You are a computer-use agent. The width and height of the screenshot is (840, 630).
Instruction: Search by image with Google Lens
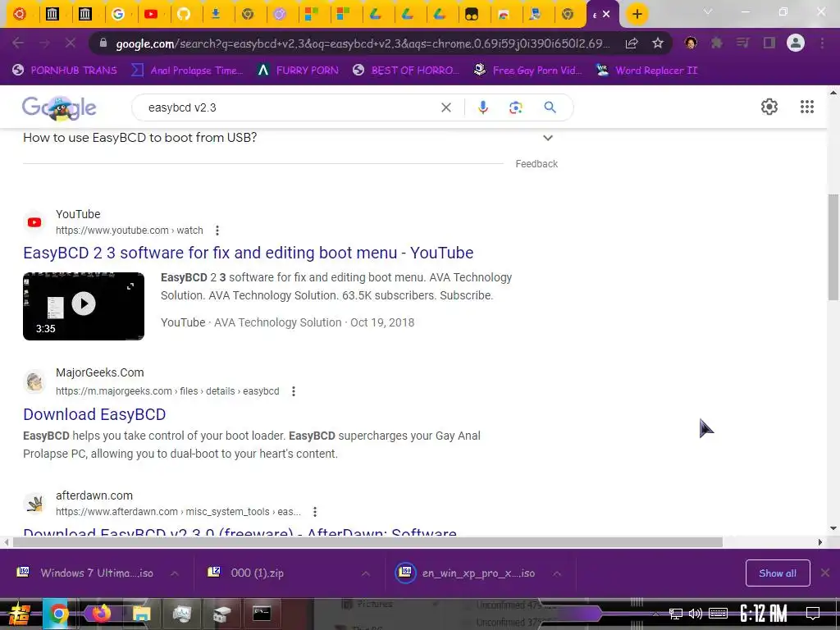515,107
